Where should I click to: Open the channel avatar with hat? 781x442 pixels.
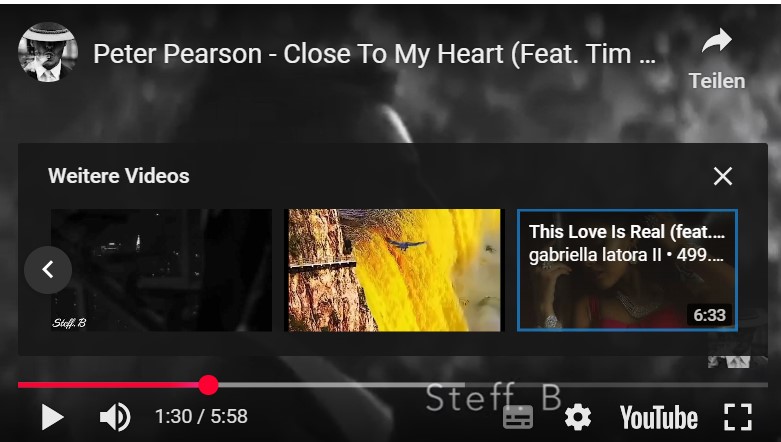tap(48, 52)
